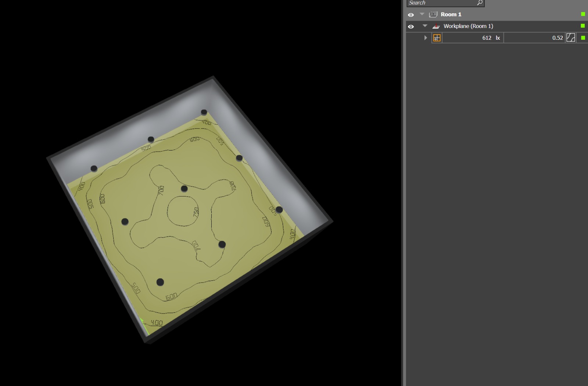The width and height of the screenshot is (588, 386).
Task: Toggle visibility eye for Room 1
Action: point(411,15)
